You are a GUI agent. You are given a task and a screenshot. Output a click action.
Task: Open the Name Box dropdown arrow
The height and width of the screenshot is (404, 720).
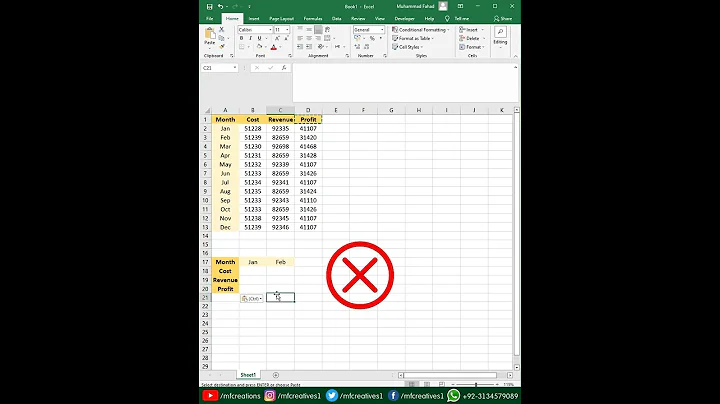pyautogui.click(x=235, y=67)
